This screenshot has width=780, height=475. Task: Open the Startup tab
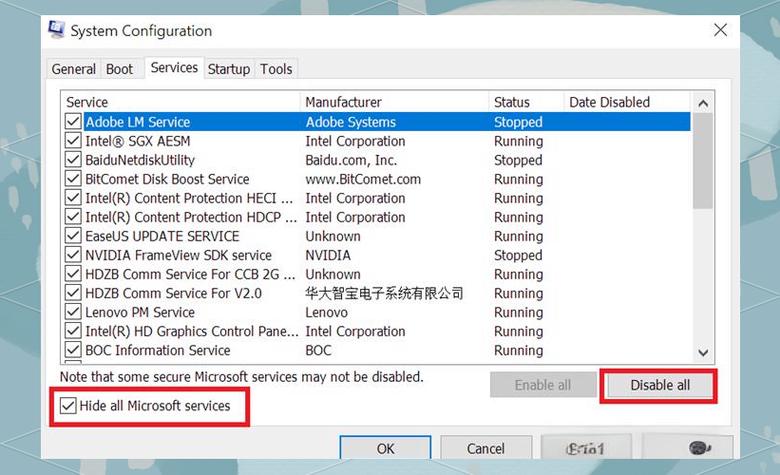[229, 69]
